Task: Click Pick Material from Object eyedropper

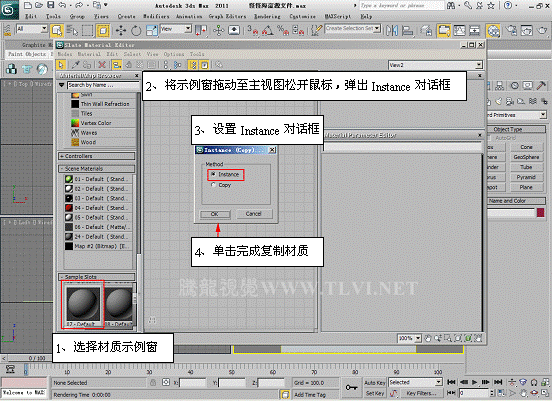Action: point(75,65)
